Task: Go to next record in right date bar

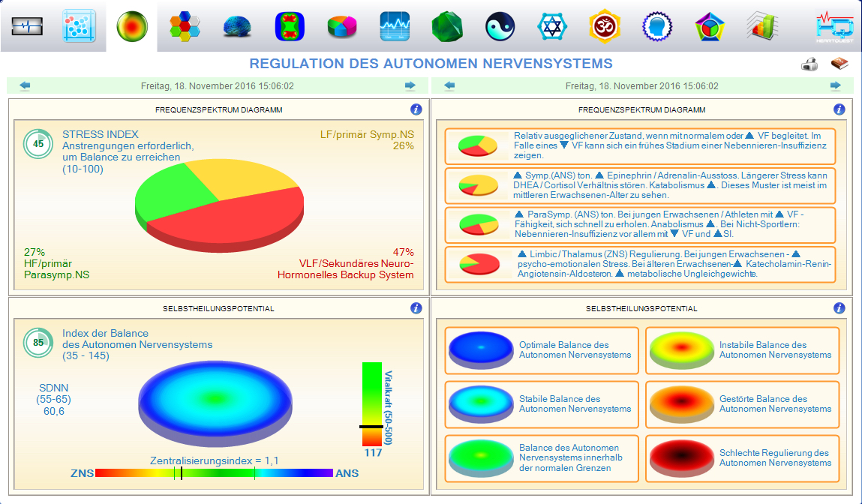Action: pyautogui.click(x=836, y=86)
